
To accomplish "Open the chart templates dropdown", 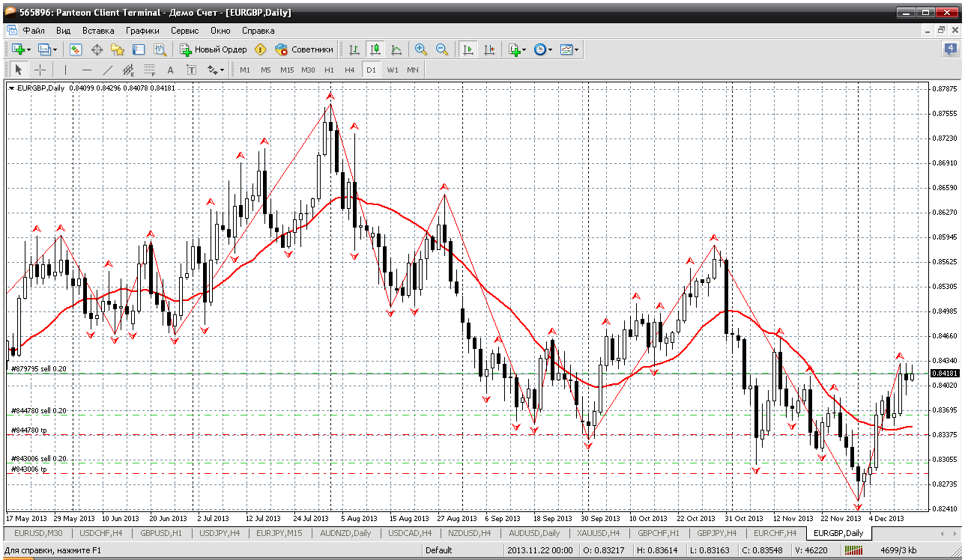I will pos(569,49).
